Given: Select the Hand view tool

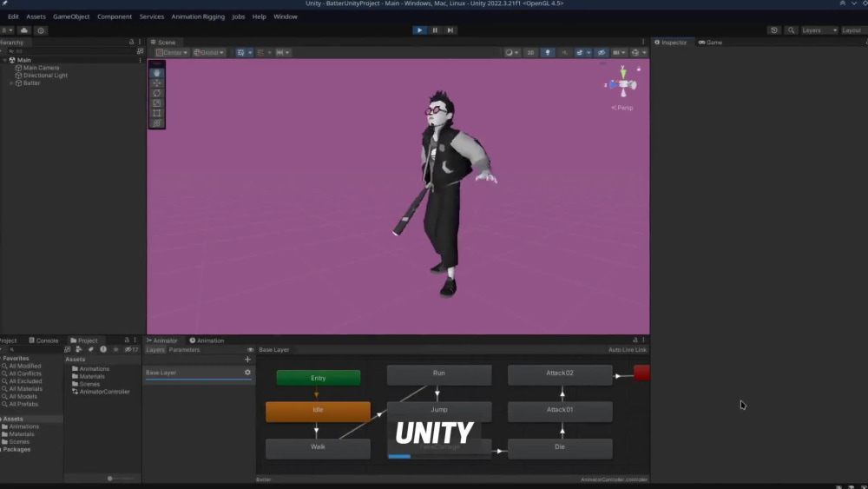Looking at the screenshot, I should point(156,73).
